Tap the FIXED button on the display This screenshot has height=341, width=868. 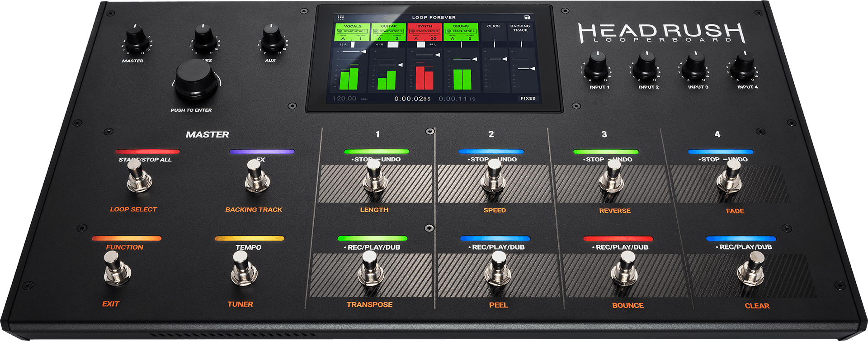tap(528, 98)
